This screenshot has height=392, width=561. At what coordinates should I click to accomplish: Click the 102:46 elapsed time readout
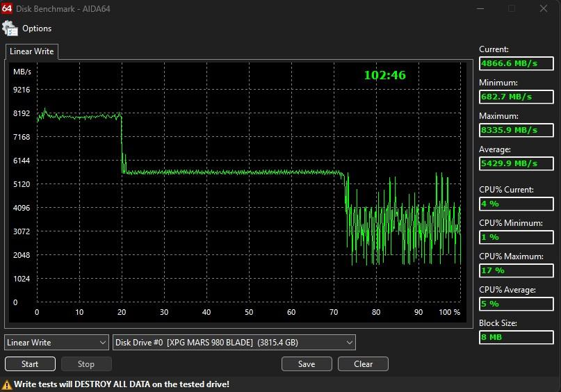tap(385, 75)
